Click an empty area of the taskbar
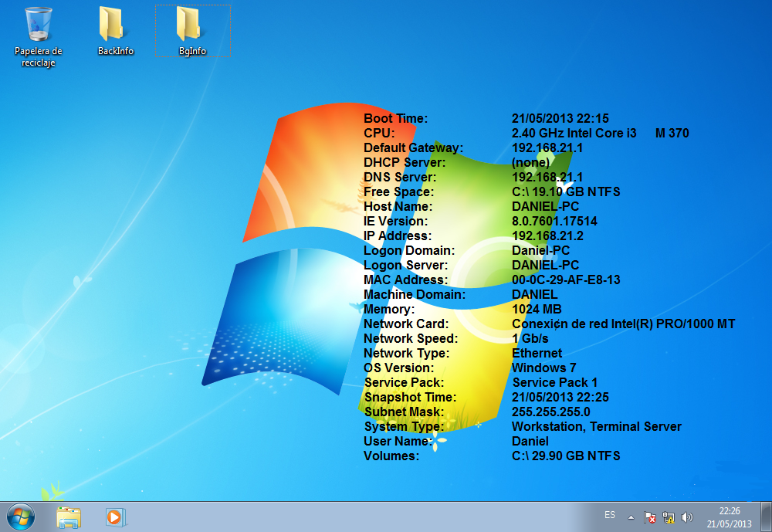 pyautogui.click(x=347, y=517)
